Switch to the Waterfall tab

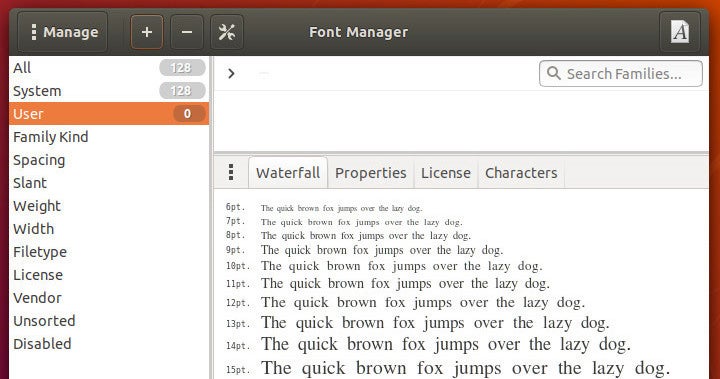[288, 173]
